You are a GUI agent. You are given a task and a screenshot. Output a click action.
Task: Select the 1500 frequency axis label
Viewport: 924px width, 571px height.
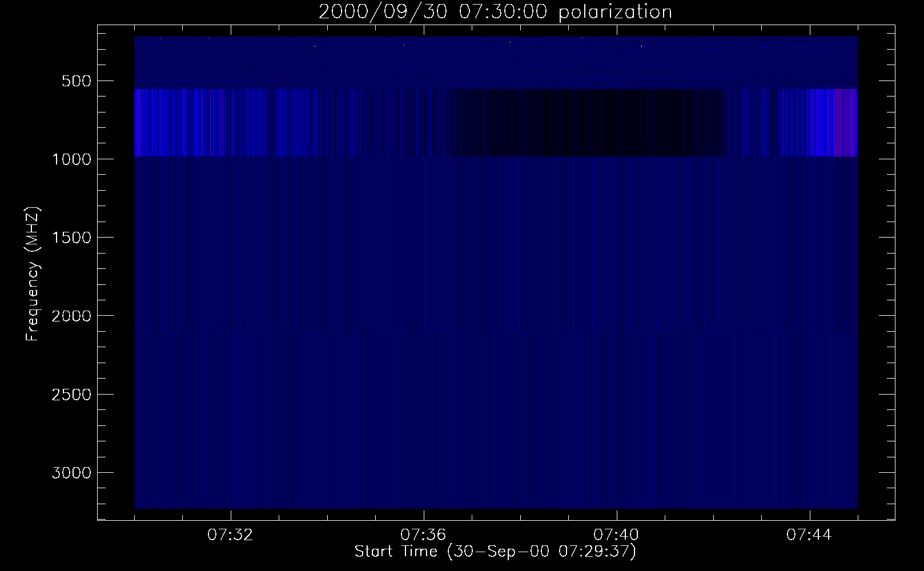point(71,238)
